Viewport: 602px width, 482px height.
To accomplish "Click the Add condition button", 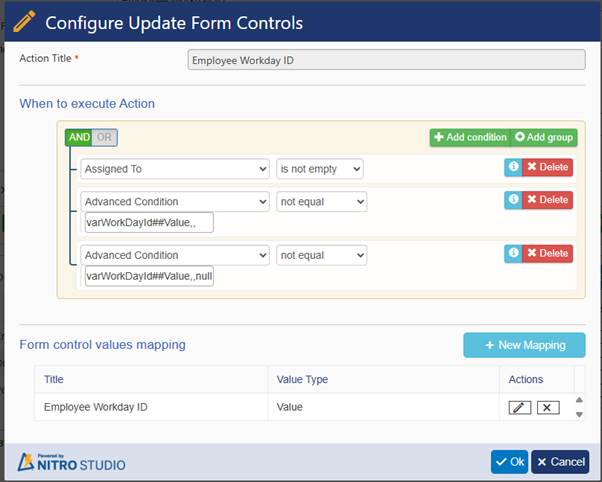I will 470,137.
